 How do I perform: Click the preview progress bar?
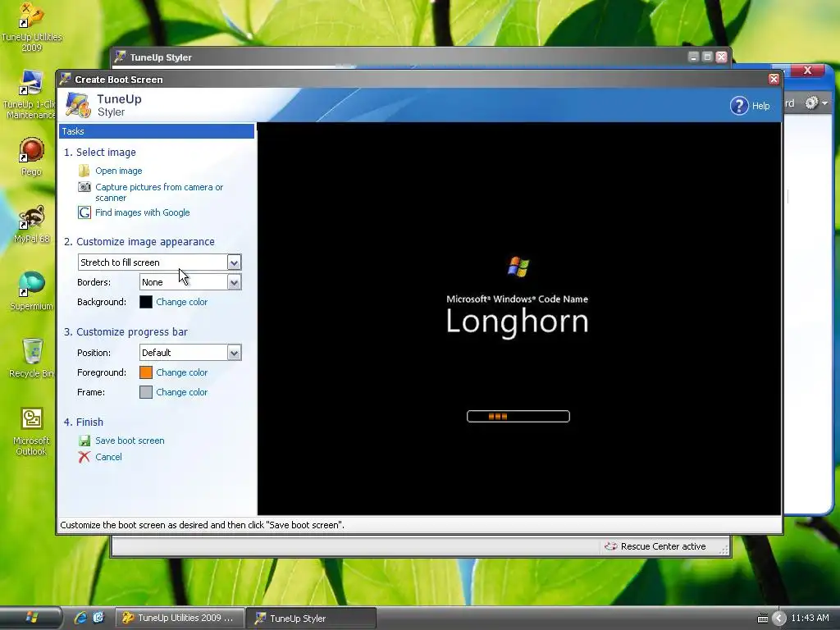518,416
